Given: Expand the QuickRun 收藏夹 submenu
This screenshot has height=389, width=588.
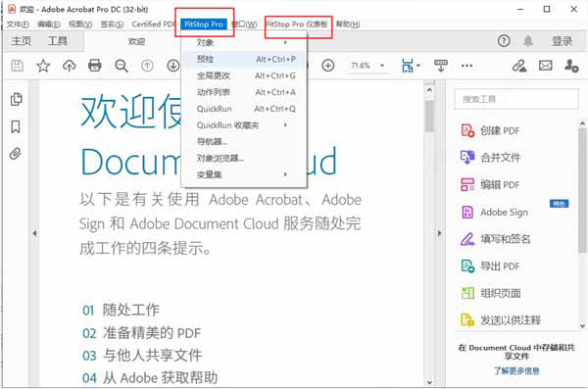Looking at the screenshot, I should pos(243,124).
